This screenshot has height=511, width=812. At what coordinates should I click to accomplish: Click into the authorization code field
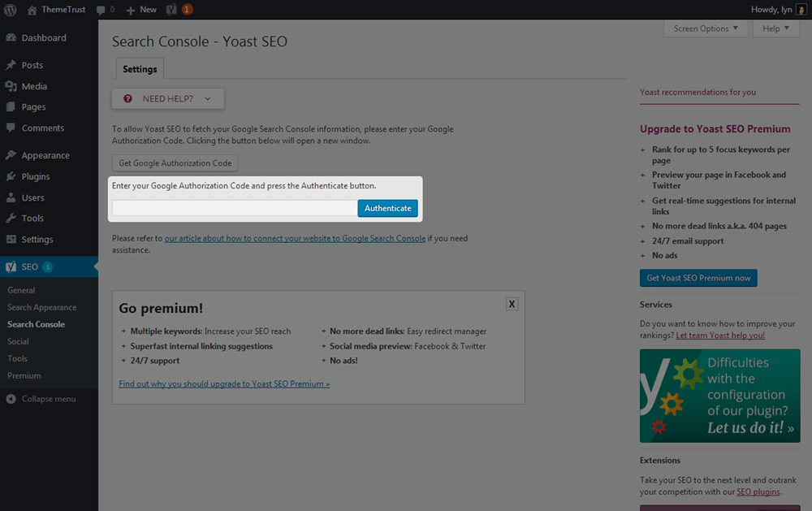234,208
